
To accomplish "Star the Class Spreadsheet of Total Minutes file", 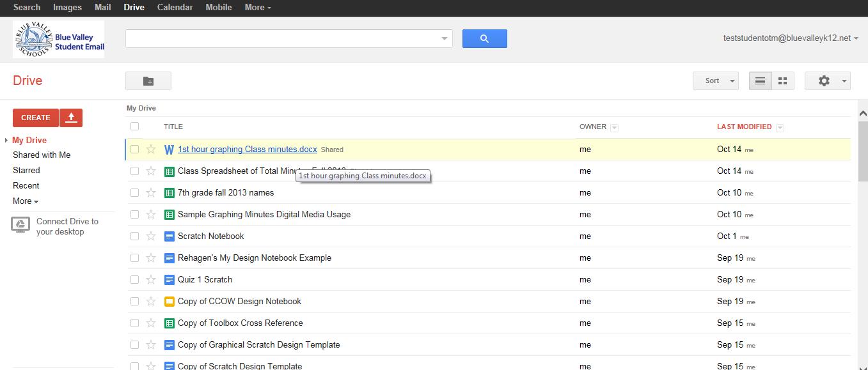I will coord(151,171).
